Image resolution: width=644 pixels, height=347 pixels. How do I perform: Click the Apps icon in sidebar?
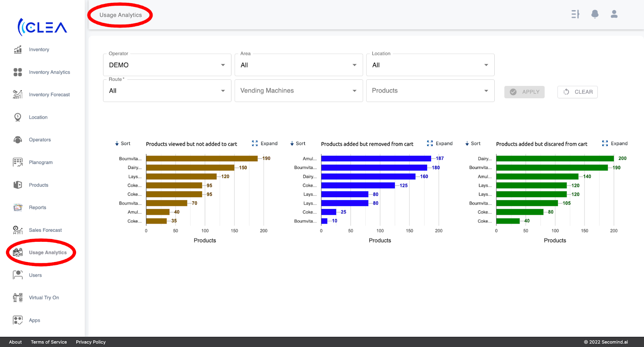pyautogui.click(x=18, y=320)
